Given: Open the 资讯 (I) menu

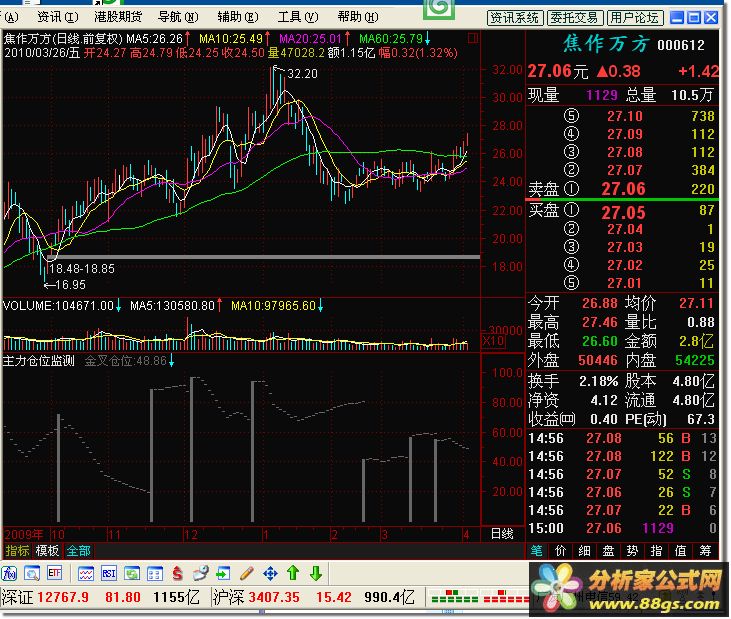Looking at the screenshot, I should [58, 17].
